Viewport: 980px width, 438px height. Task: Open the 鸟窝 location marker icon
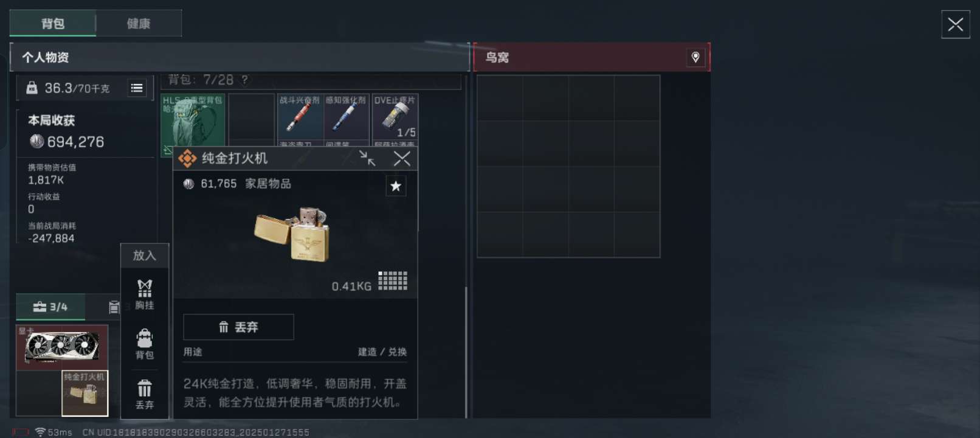click(x=695, y=57)
